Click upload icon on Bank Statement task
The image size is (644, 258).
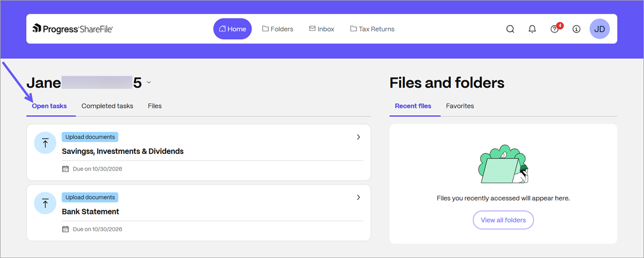click(x=45, y=203)
